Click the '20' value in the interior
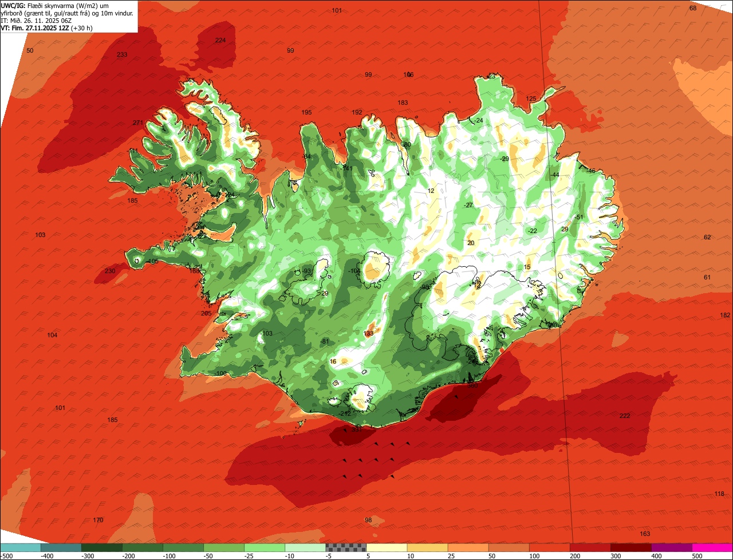 click(471, 243)
